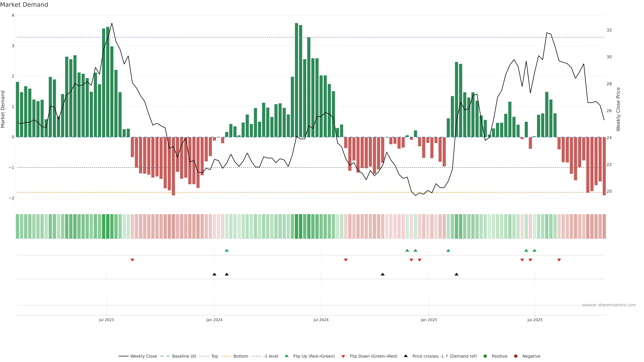Click the red Negative circle legend icon
This screenshot has width=644, height=362.
pyautogui.click(x=516, y=356)
